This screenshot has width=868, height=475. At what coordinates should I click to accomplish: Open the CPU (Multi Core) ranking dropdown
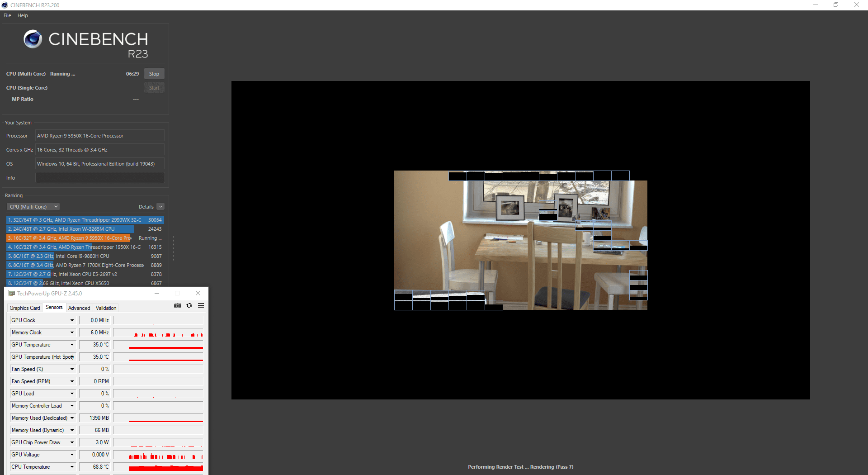click(33, 207)
